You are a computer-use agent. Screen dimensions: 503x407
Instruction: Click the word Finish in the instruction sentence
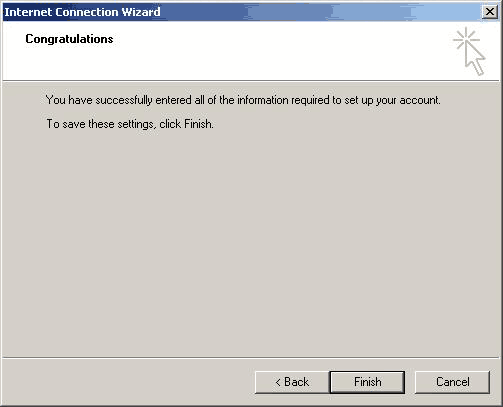[x=197, y=124]
